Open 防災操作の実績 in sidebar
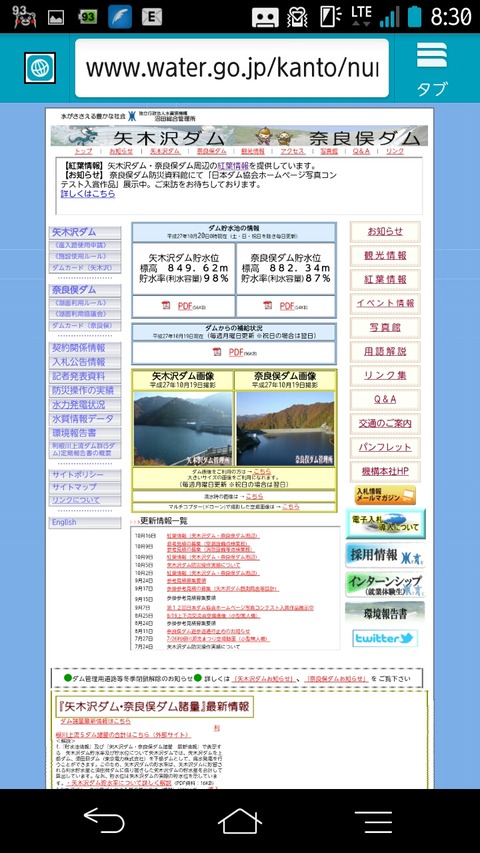 tap(85, 391)
